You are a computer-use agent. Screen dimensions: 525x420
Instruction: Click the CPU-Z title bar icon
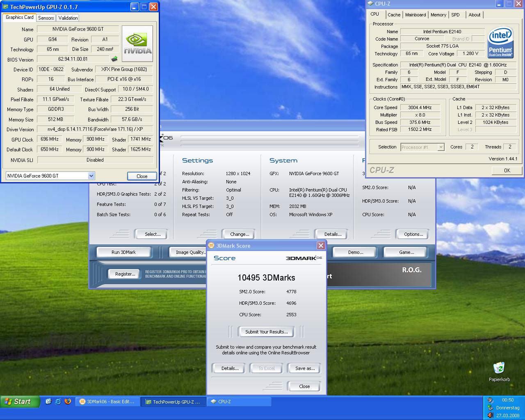(371, 4)
